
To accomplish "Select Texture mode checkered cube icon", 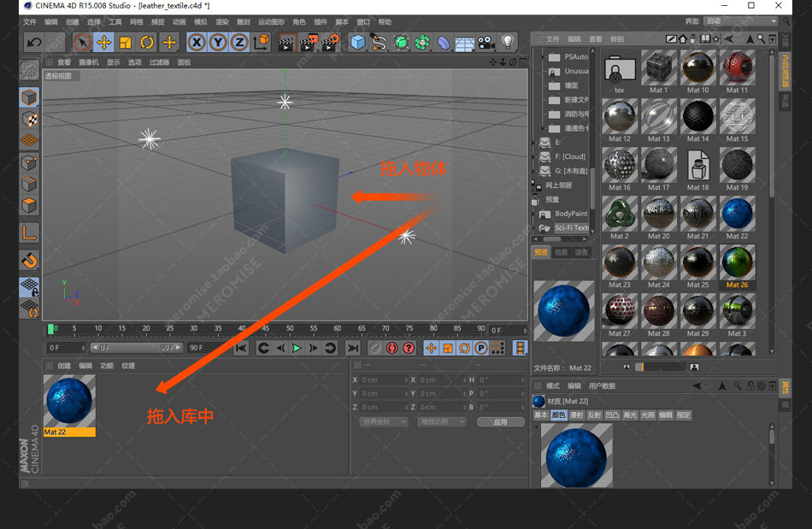I will 30,119.
